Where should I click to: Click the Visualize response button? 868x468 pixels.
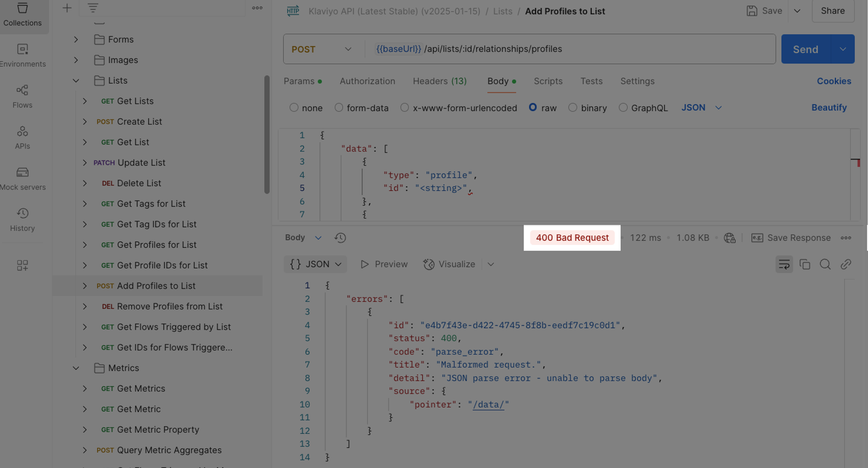point(449,264)
